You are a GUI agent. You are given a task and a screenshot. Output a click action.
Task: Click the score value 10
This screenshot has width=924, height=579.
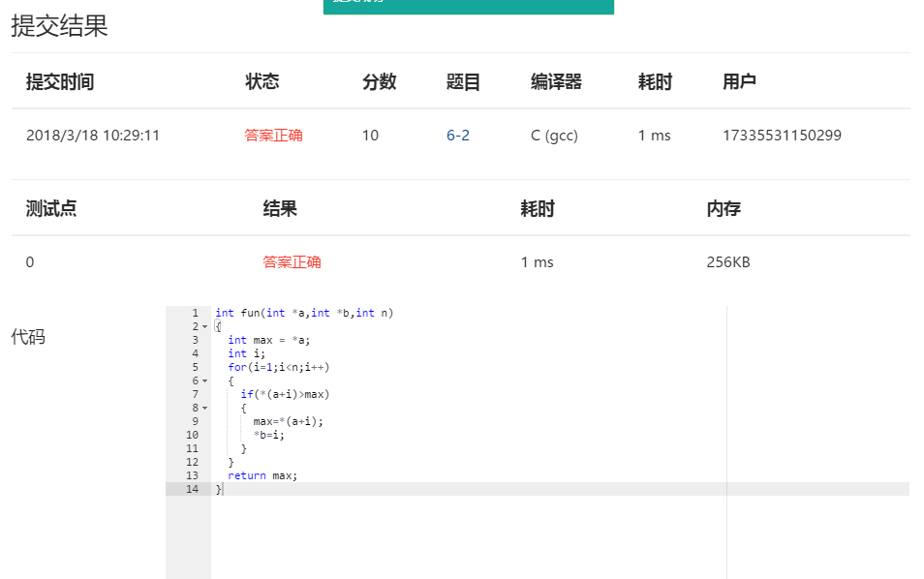370,136
